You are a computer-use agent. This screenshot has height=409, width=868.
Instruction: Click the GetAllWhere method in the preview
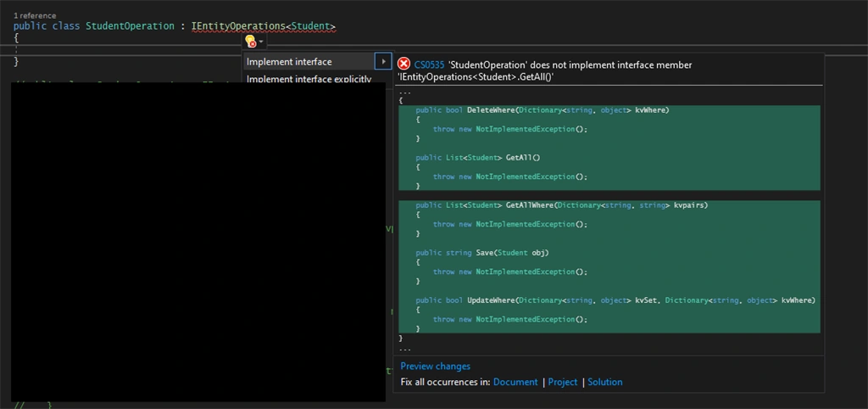[530, 205]
